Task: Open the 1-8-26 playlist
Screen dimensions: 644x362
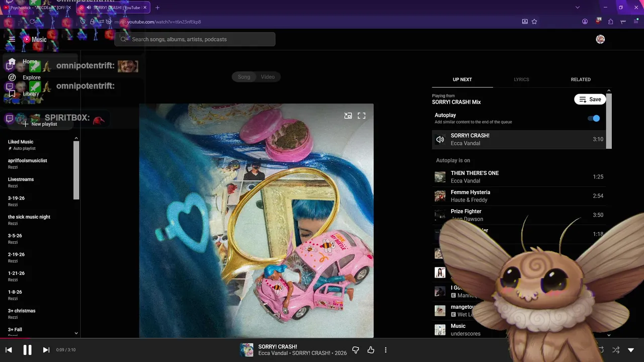Action: point(38,295)
